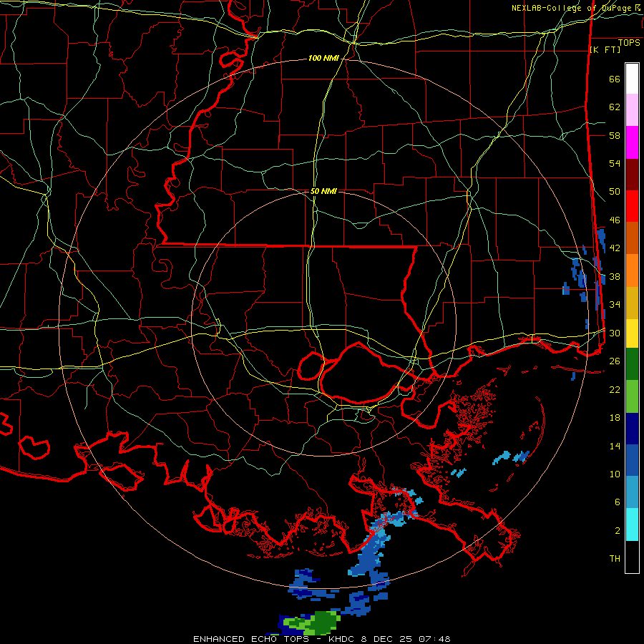Pick the burnt orange legend swatch
Viewport: 644px width, 644px height.
click(x=632, y=238)
